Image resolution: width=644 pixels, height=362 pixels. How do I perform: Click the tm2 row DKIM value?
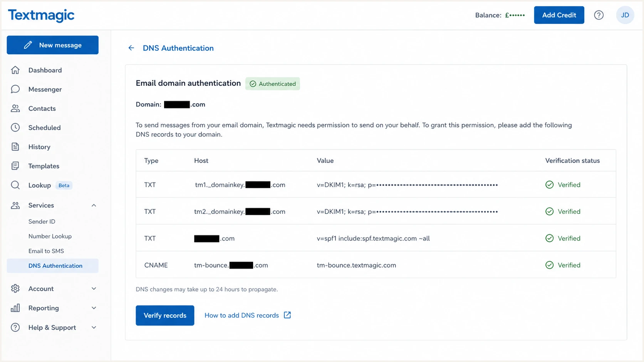coord(408,212)
